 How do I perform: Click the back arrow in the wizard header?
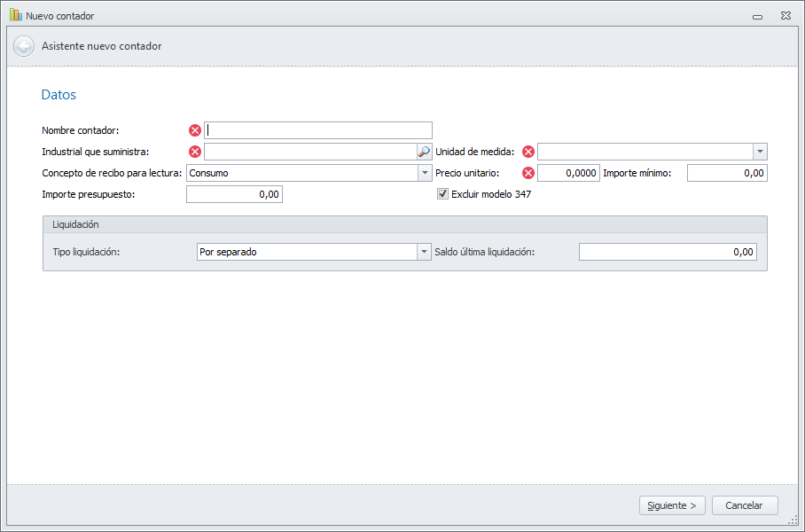[24, 46]
